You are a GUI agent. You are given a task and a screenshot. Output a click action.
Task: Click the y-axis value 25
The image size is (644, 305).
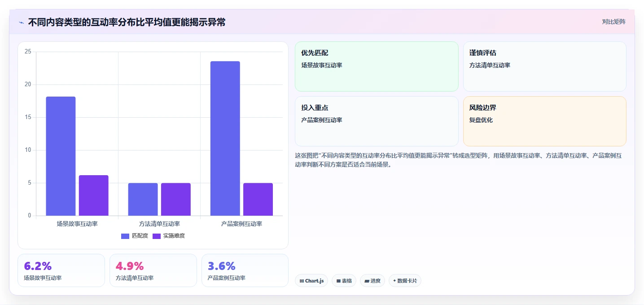click(28, 52)
